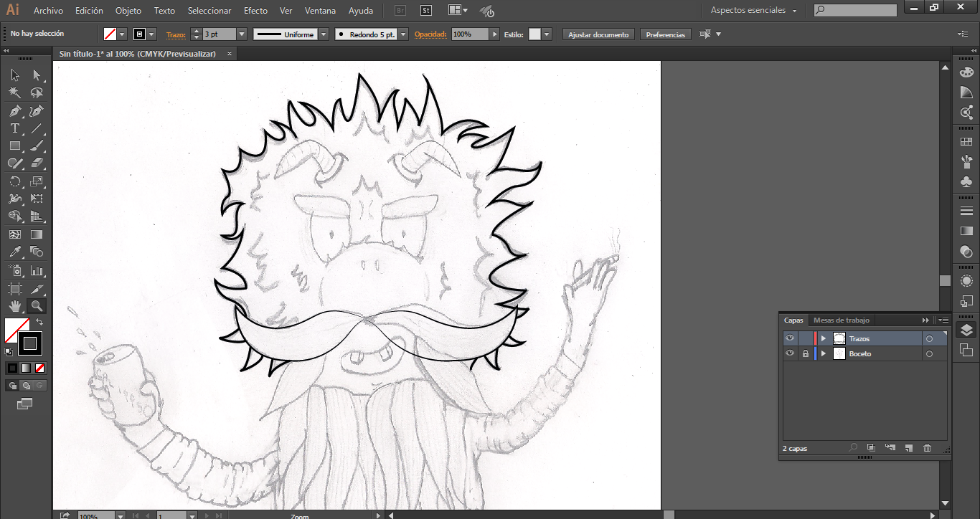Open the Efecto menu

(255, 11)
